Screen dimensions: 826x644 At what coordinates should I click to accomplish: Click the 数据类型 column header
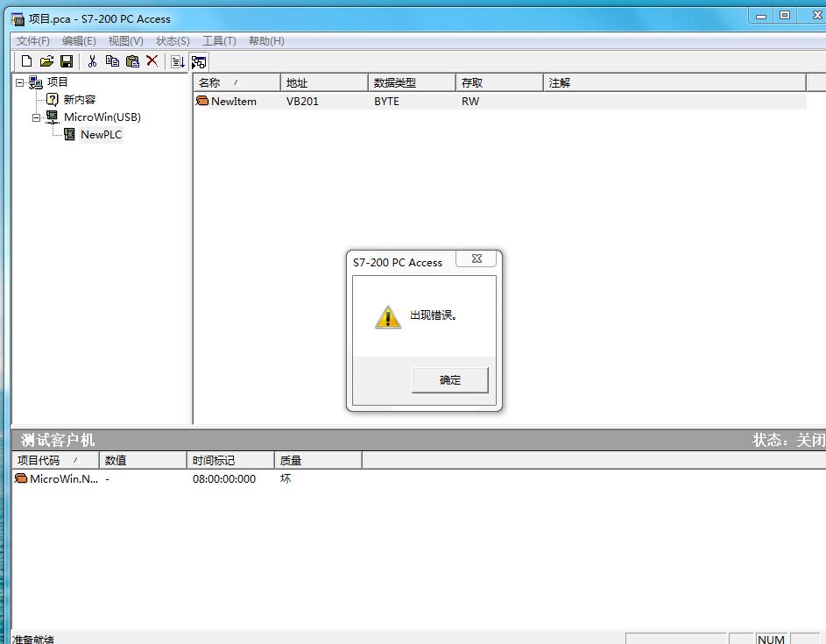tap(412, 82)
